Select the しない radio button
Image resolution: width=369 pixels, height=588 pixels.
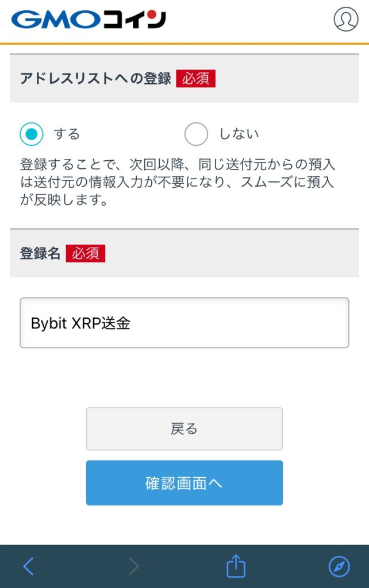(x=196, y=134)
